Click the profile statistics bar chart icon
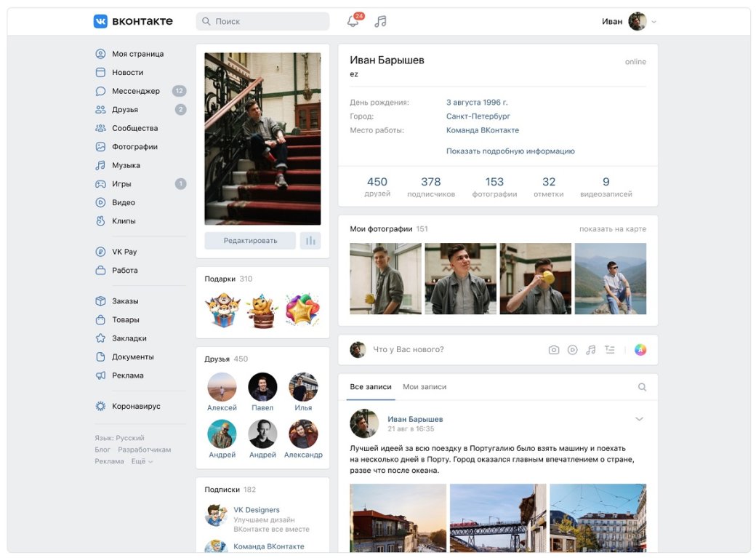This screenshot has width=756, height=558. [x=310, y=240]
